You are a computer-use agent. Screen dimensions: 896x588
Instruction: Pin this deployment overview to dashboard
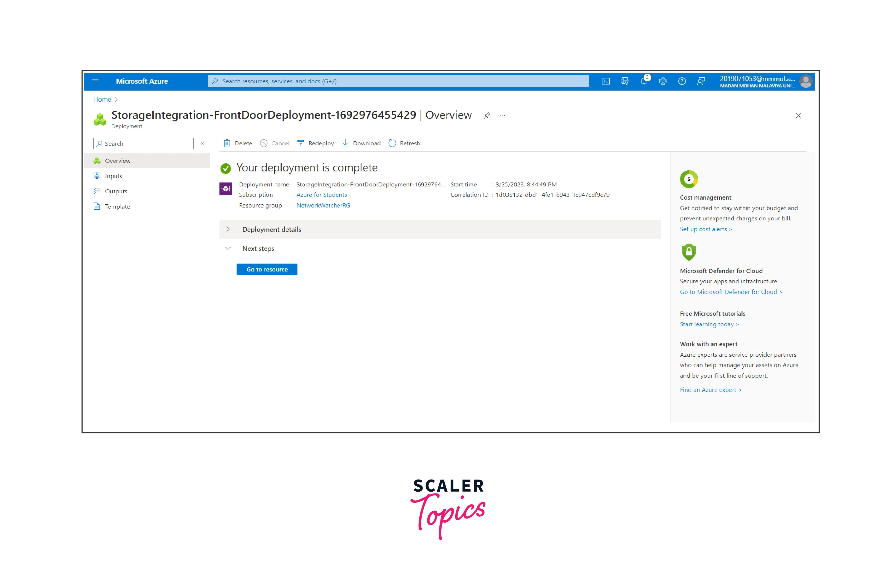click(x=487, y=116)
